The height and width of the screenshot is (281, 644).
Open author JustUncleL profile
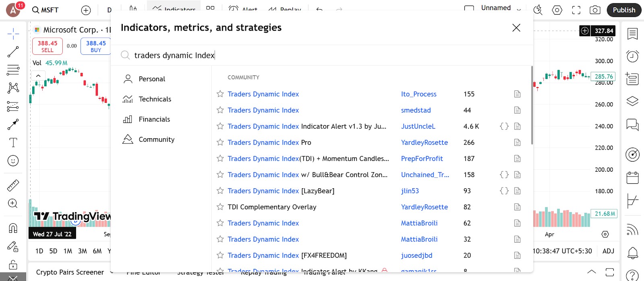pyautogui.click(x=418, y=126)
